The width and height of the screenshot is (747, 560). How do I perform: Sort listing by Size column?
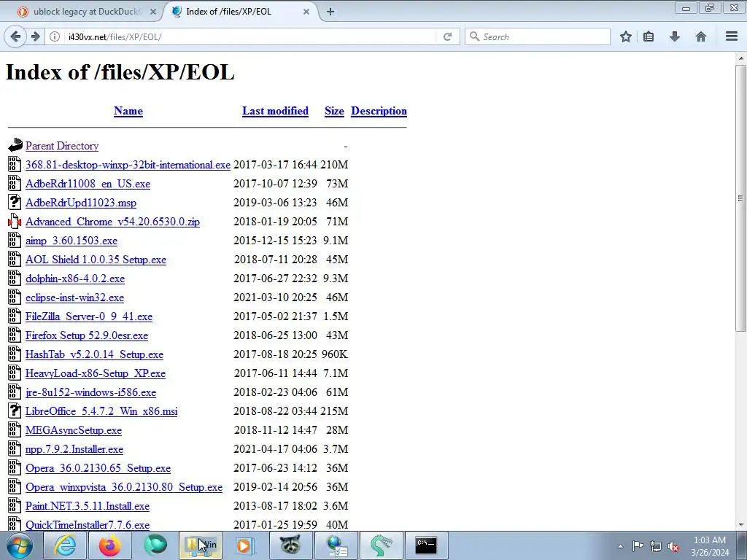coord(334,111)
